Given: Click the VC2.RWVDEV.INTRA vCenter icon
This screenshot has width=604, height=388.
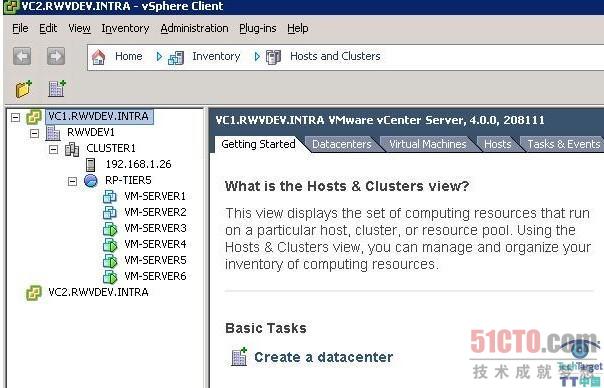Looking at the screenshot, I should [34, 293].
